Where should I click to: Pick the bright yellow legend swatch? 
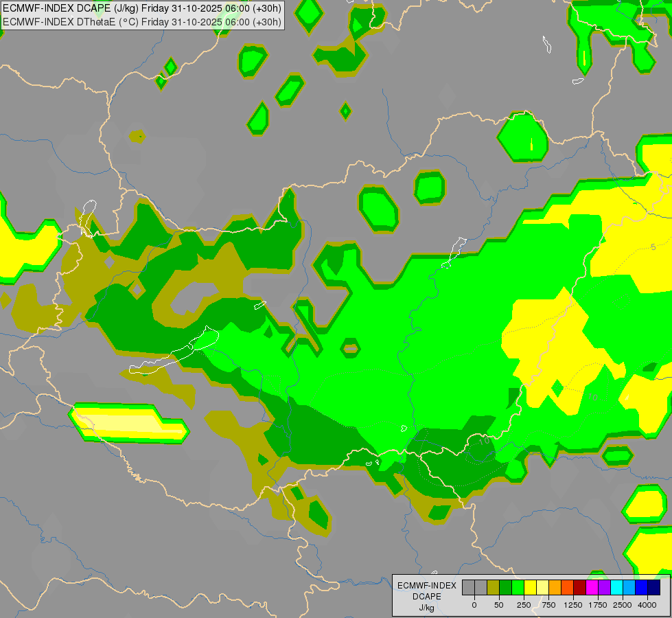[x=530, y=588]
